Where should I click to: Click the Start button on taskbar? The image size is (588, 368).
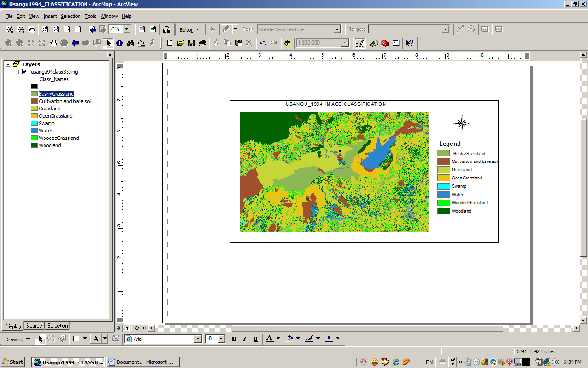click(x=13, y=362)
